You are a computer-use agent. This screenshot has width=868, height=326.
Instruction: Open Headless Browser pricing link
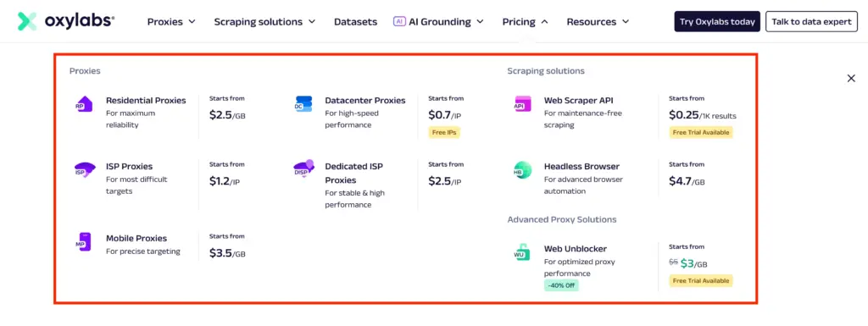point(581,166)
